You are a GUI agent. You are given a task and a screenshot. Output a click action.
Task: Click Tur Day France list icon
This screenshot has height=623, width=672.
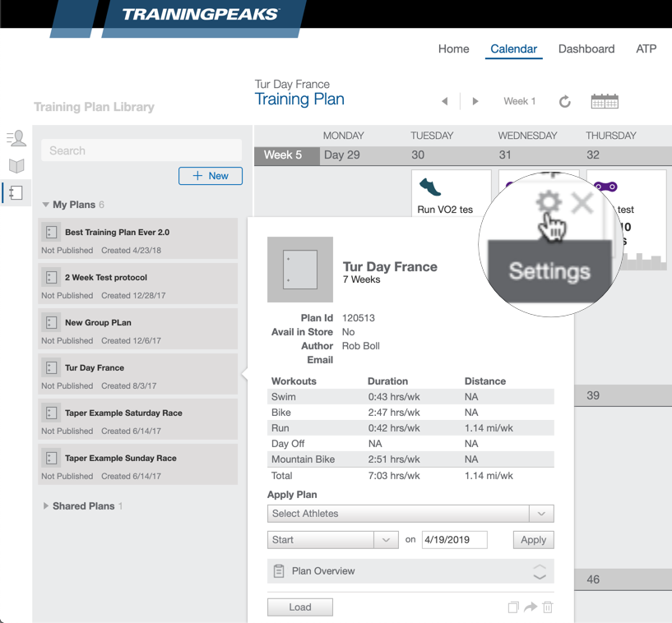[51, 368]
